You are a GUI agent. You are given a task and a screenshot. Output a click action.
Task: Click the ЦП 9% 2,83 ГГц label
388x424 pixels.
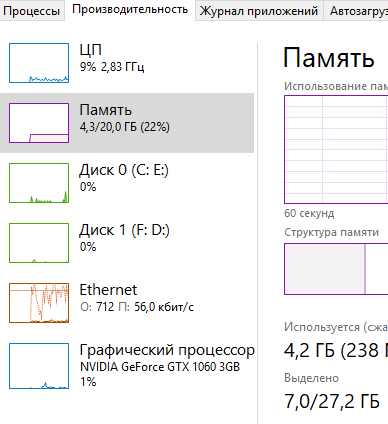pos(112,58)
